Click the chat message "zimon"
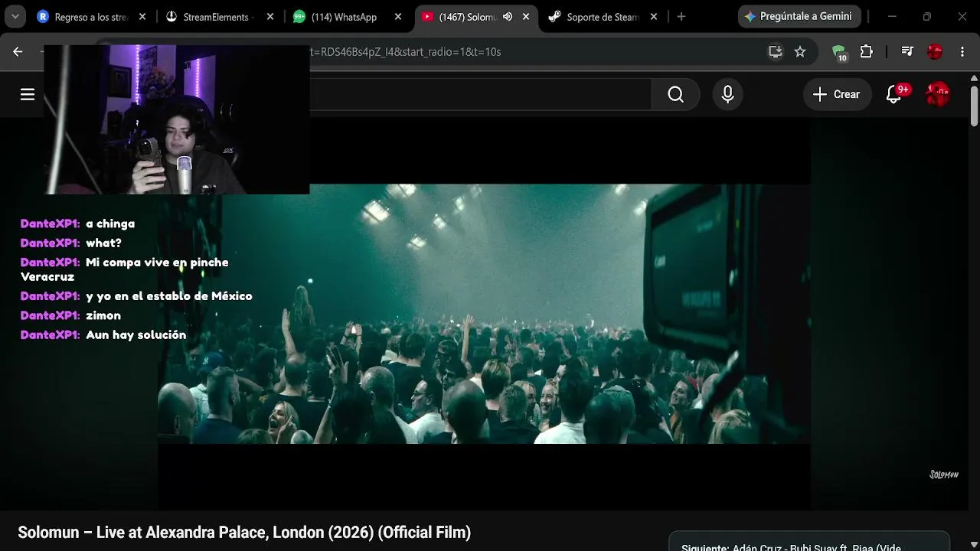Screen dimensions: 980x551 tap(103, 315)
